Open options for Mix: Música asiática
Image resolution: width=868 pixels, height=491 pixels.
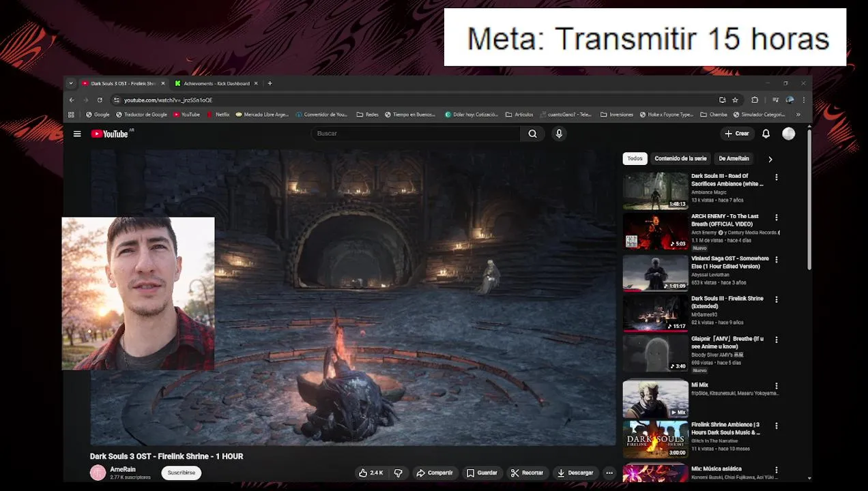(x=776, y=471)
